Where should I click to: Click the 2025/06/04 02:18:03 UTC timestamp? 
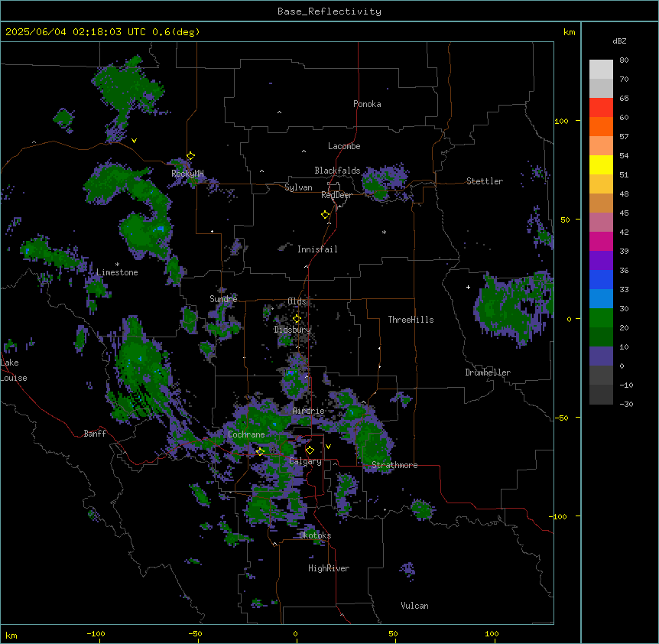point(75,32)
